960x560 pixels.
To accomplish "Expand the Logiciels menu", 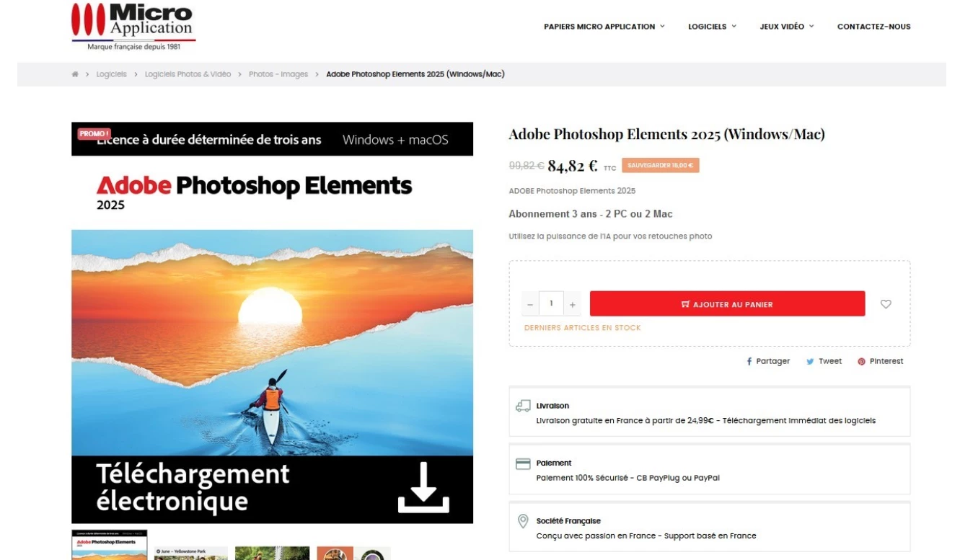I will pyautogui.click(x=712, y=27).
